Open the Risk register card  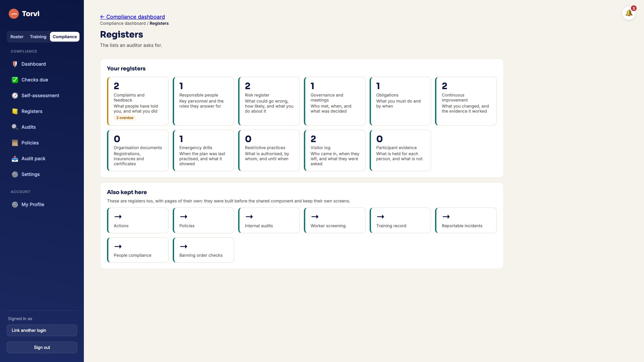(x=269, y=101)
